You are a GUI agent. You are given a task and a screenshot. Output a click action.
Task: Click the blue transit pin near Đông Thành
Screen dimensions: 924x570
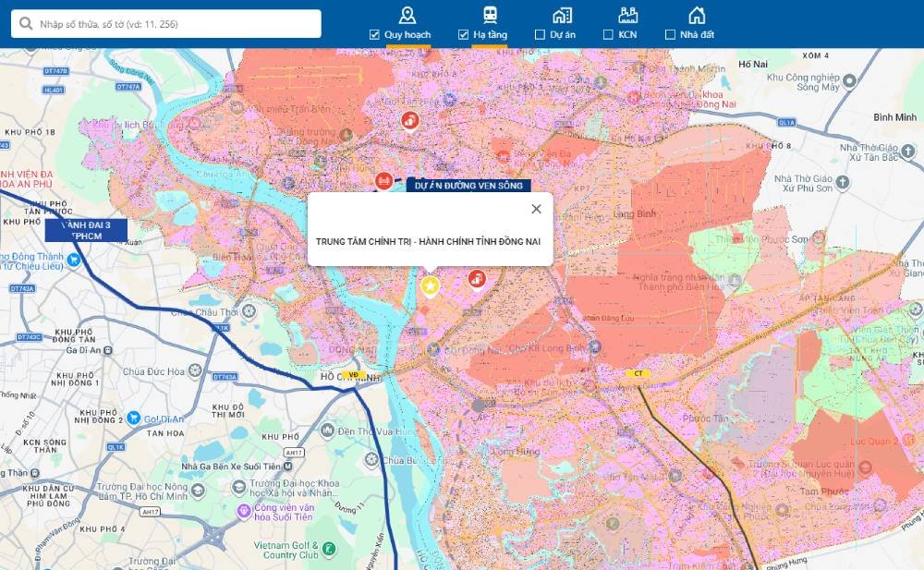click(74, 260)
